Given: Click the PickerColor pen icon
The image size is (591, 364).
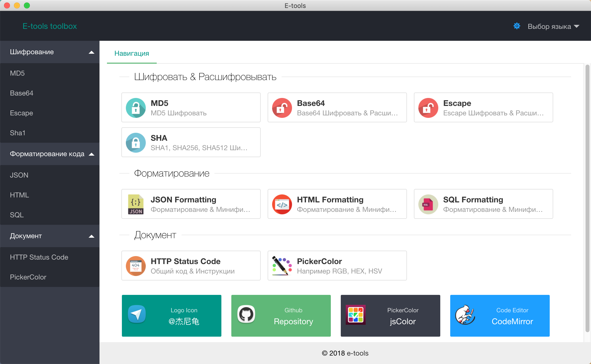Looking at the screenshot, I should point(282,266).
